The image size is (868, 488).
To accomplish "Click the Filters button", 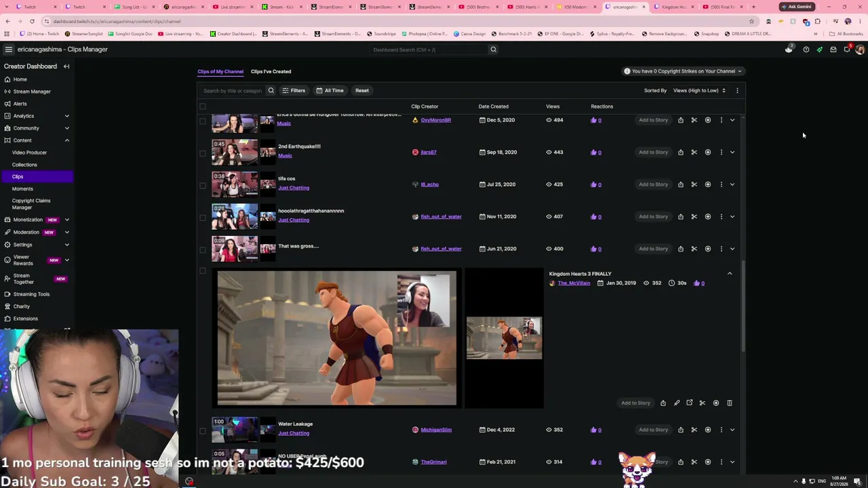I will tap(294, 90).
